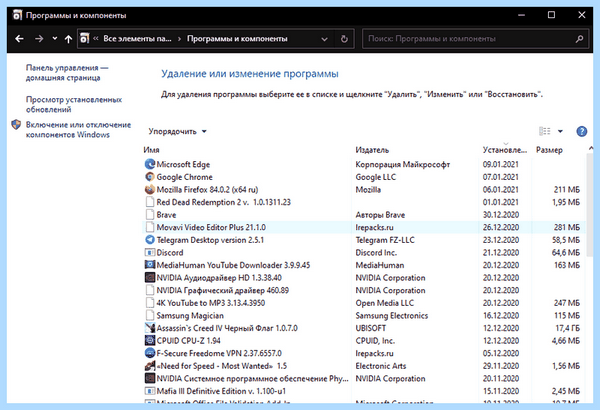Select the Samsung Magician entry
This screenshot has width=600, height=410.
[x=363, y=315]
